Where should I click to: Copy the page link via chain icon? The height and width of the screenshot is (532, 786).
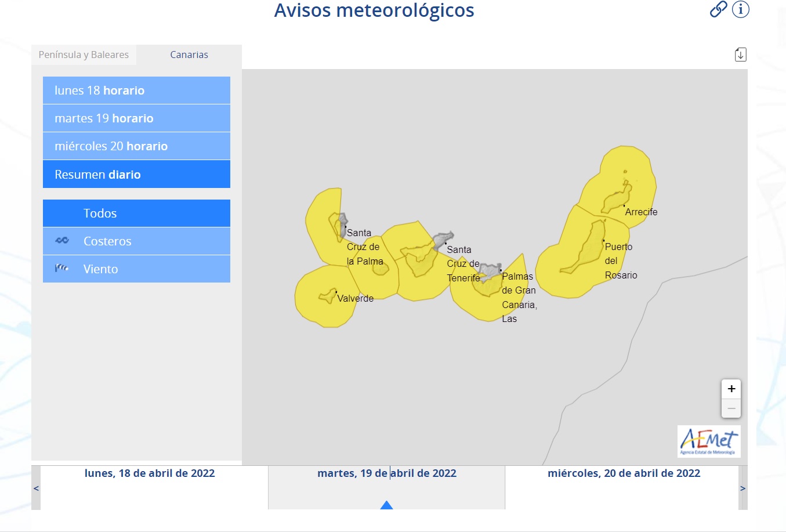click(x=718, y=9)
